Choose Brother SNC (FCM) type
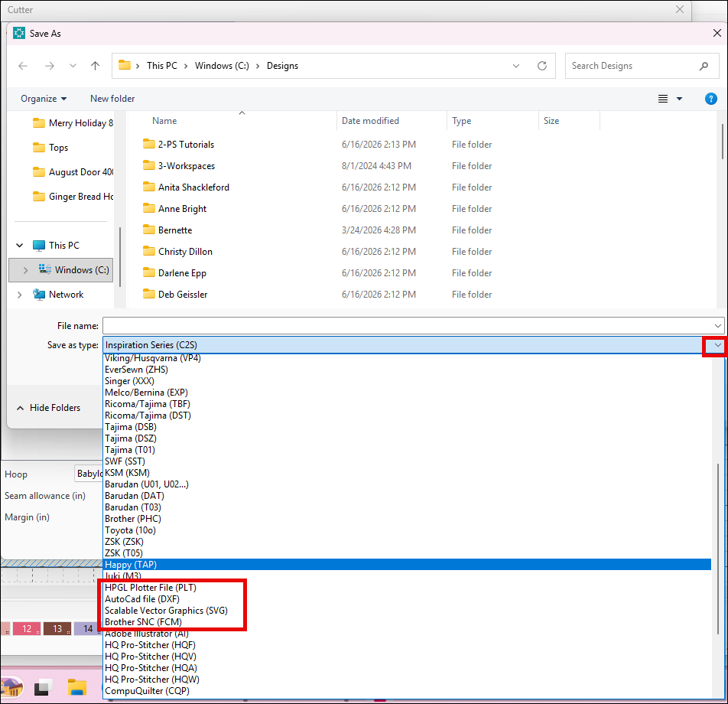 [x=144, y=622]
